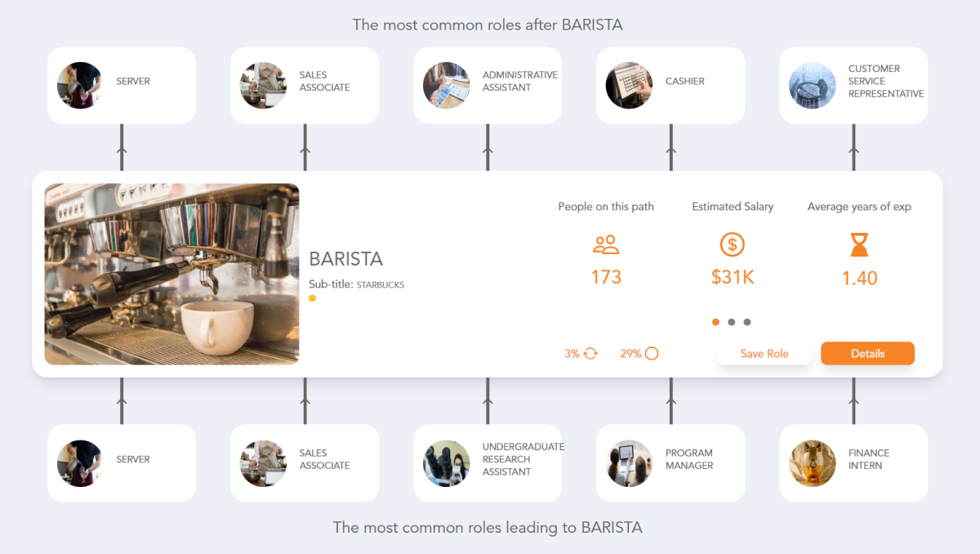Open the Administrative Assistant card
This screenshot has height=554, width=980.
pos(487,85)
